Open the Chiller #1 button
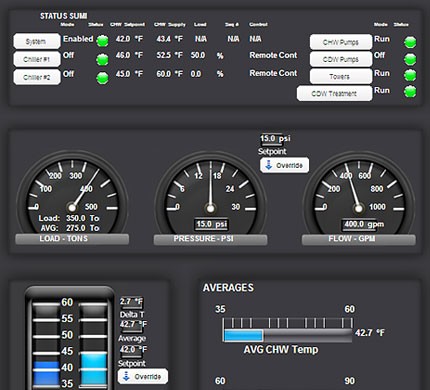The image size is (430, 390). [x=37, y=59]
